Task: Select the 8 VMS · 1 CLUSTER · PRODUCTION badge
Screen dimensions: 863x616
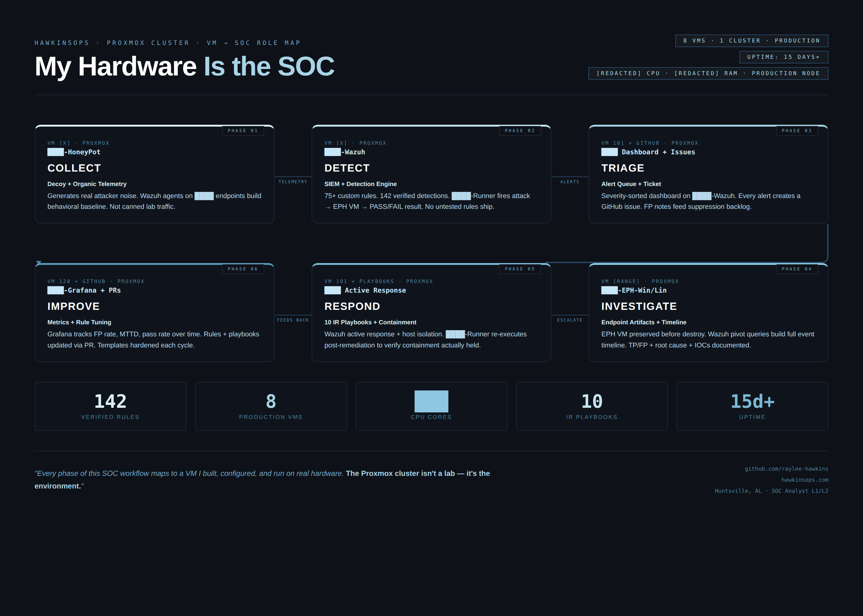Action: (x=752, y=41)
